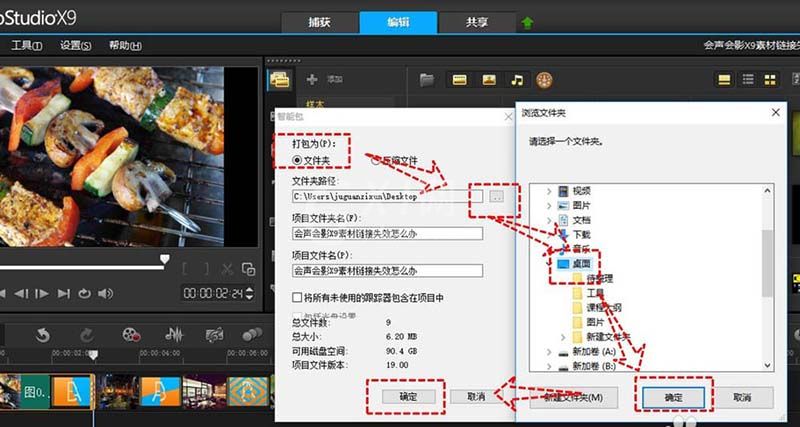
Task: Open the Sound Mixer waveform icon
Action: coord(174,335)
